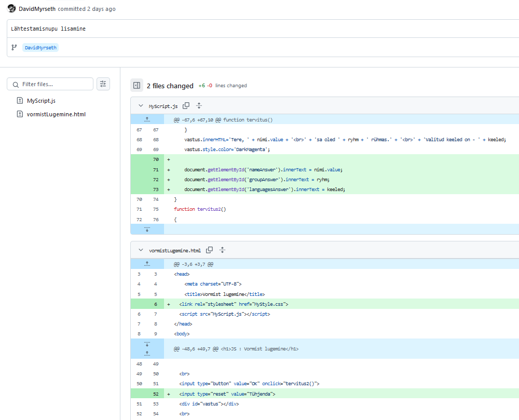Viewport: 519px width, 420px height.
Task: Click the modified-file icon beside vormistLugemine.html in the tree
Action: pos(20,114)
